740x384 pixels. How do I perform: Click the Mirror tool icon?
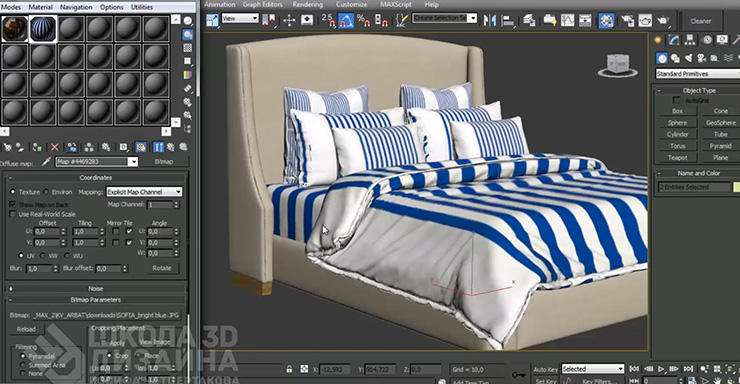[x=489, y=20]
